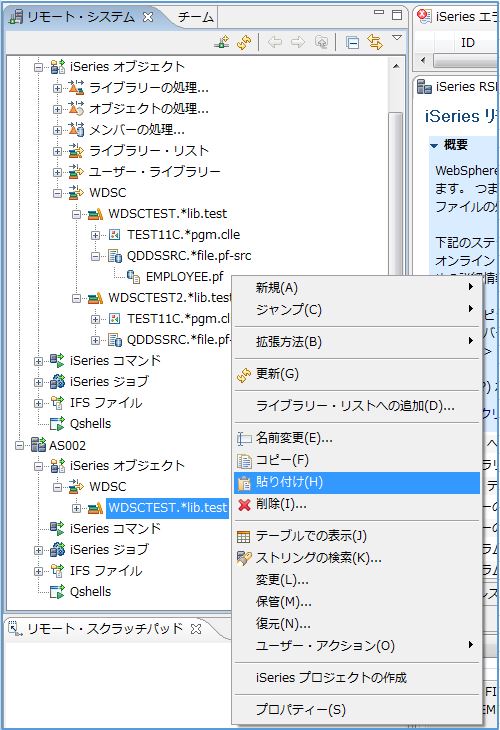
Task: Open the ユーザー・アクション(O) submenu
Action: [357, 646]
